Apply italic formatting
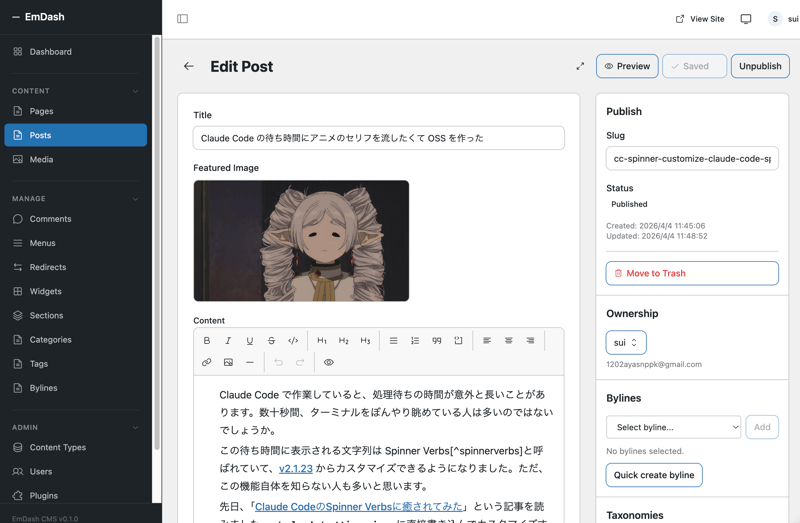 pos(228,340)
